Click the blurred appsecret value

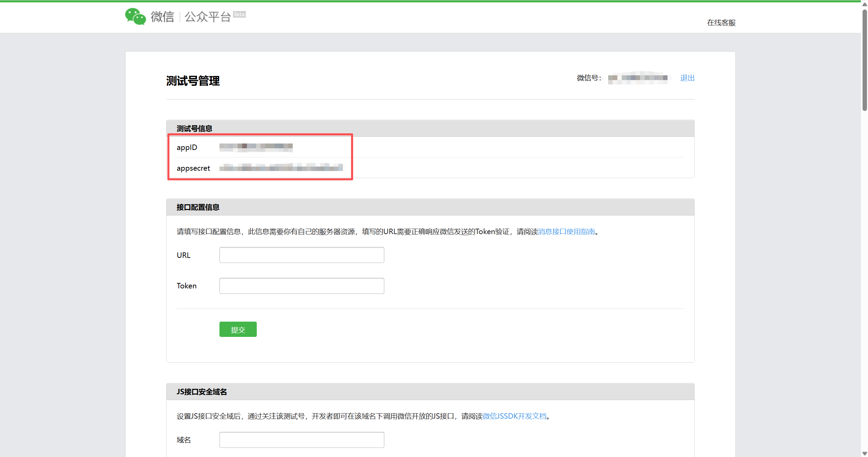(281, 167)
